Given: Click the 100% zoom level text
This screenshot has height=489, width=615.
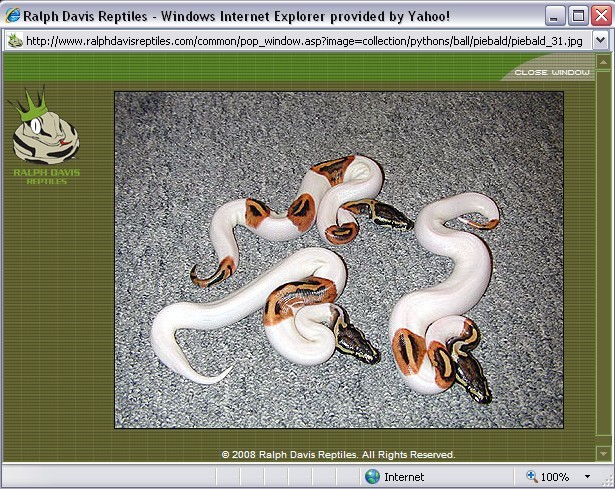Looking at the screenshot, I should pyautogui.click(x=555, y=477).
